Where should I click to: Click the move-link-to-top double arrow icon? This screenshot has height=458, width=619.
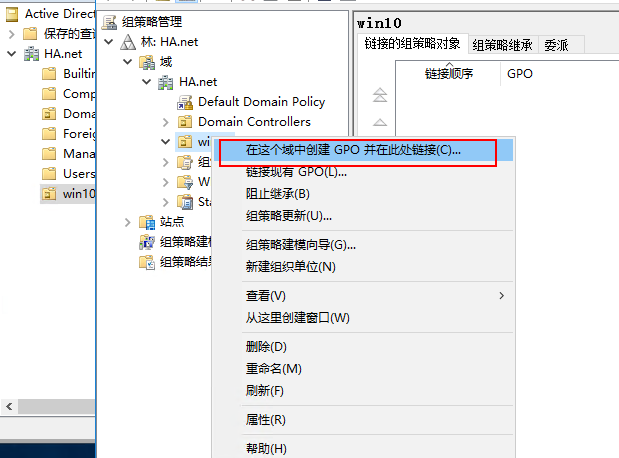coord(379,96)
